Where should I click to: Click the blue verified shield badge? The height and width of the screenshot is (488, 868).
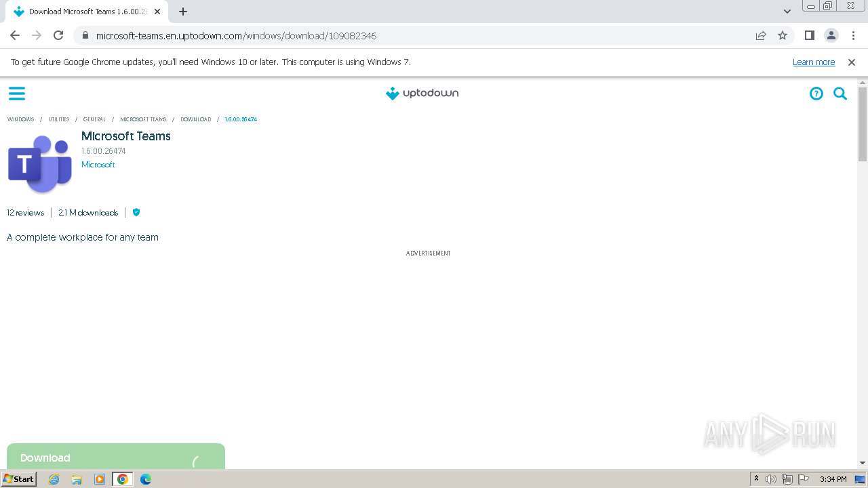pos(136,212)
